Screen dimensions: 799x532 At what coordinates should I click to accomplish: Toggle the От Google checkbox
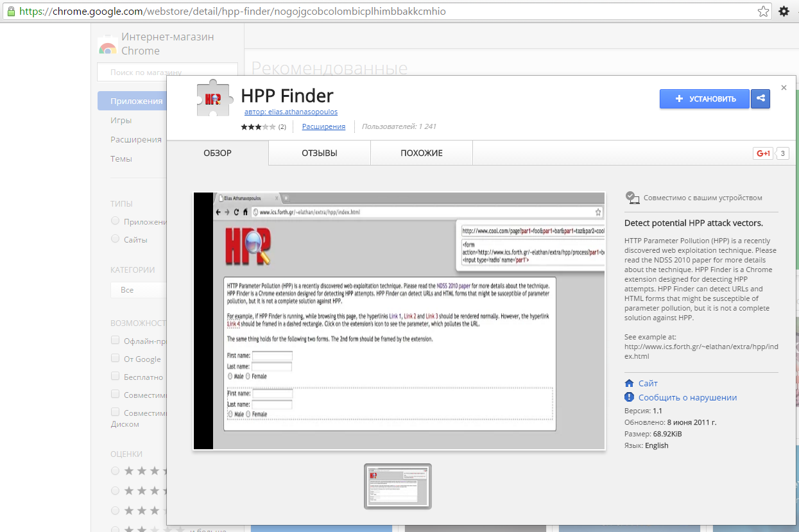tap(116, 358)
